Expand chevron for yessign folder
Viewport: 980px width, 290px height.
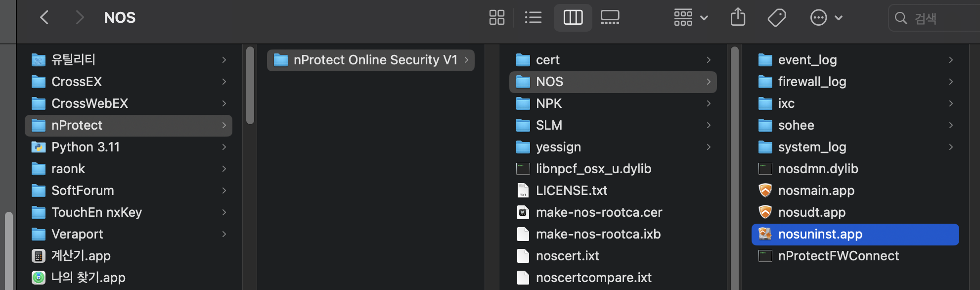pyautogui.click(x=709, y=147)
